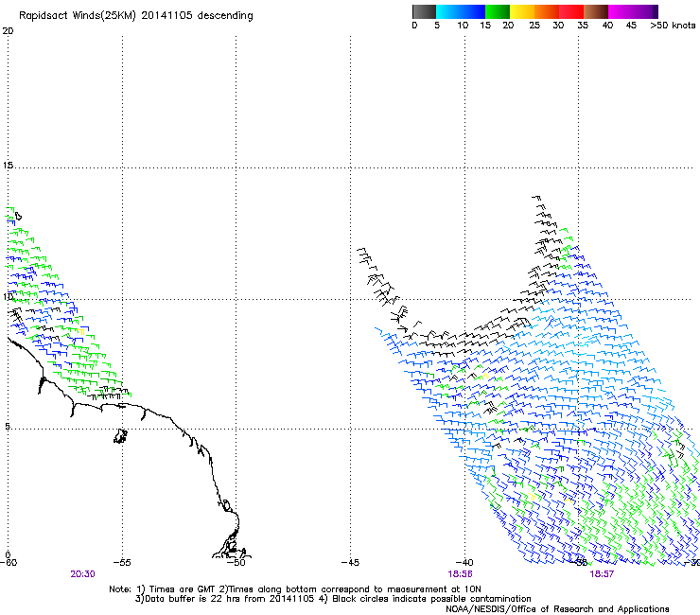
Task: Click the longitude label '-60'
Action: click(9, 563)
